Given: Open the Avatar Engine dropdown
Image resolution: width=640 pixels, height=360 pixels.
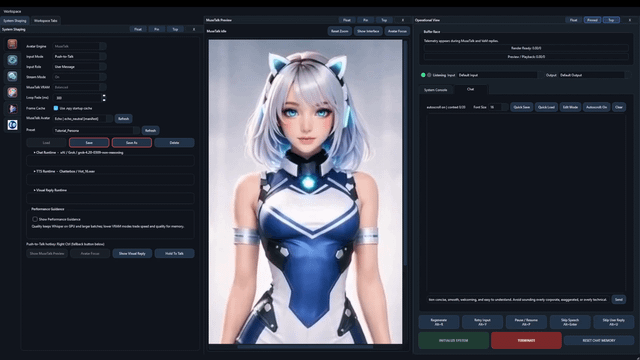Looking at the screenshot, I should pos(80,46).
